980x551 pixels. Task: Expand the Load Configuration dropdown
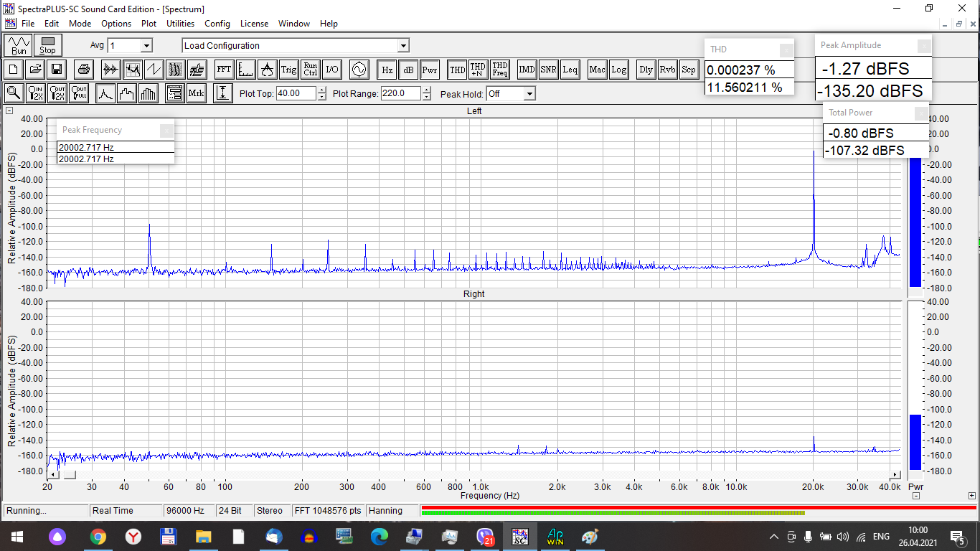[403, 46]
